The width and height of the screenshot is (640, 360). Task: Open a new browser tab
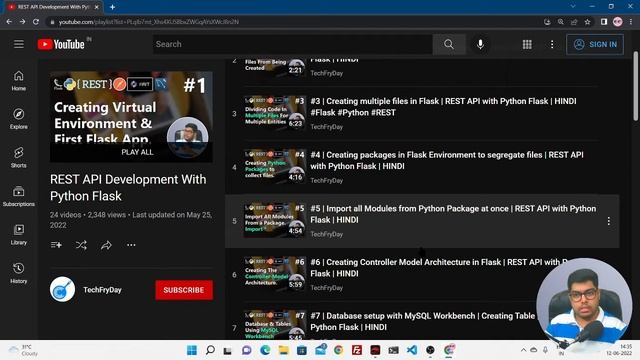coord(112,7)
